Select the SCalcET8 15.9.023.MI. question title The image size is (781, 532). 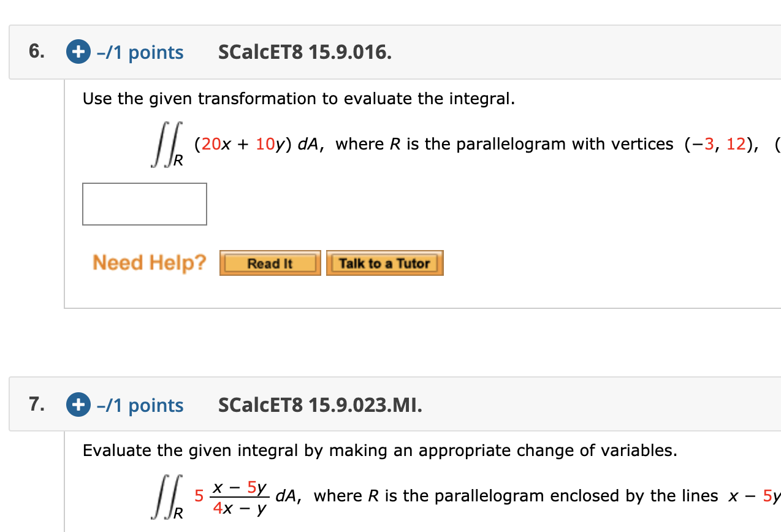pos(319,405)
